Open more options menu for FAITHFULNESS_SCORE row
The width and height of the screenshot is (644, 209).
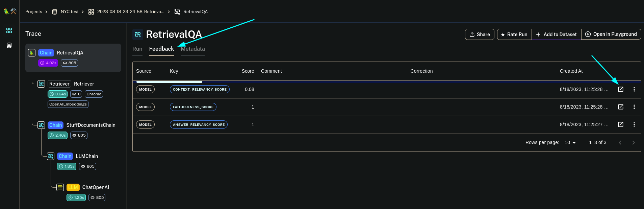(634, 107)
